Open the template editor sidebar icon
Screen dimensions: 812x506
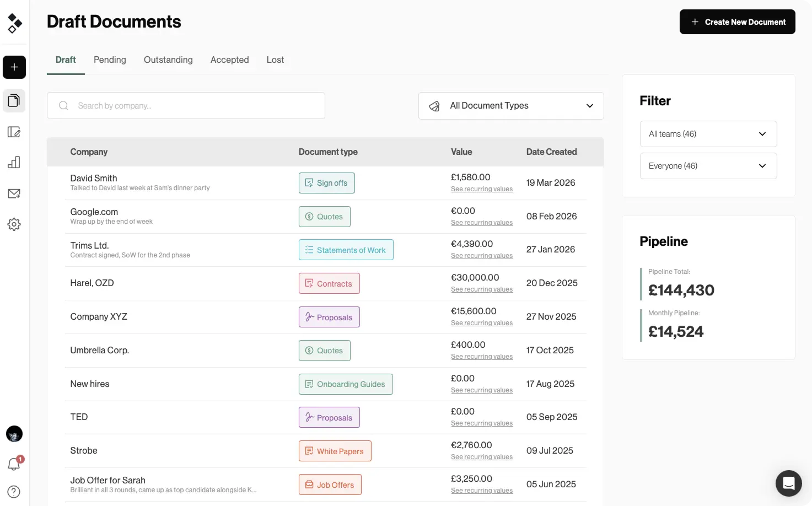14,132
